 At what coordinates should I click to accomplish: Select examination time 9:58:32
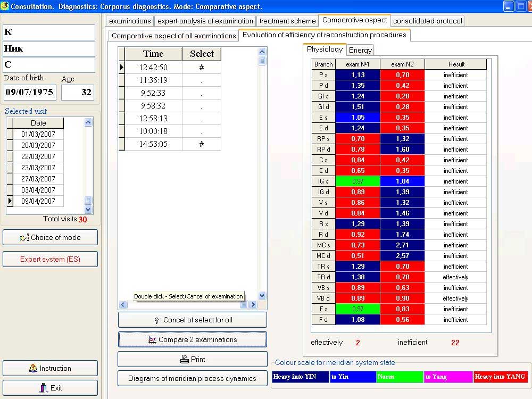coord(153,106)
